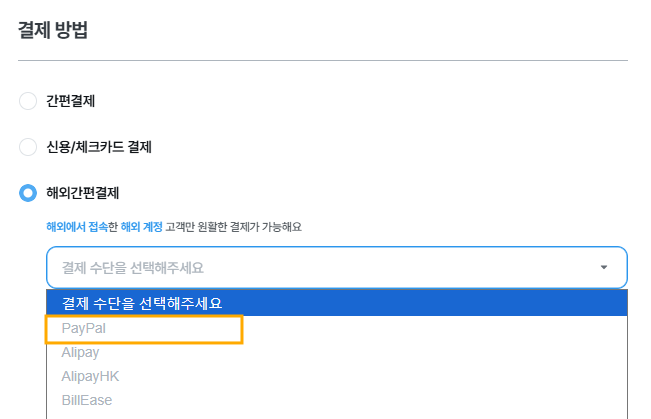This screenshot has height=419, width=651.
Task: Click the blue 해외 계정 text
Action: (x=140, y=227)
